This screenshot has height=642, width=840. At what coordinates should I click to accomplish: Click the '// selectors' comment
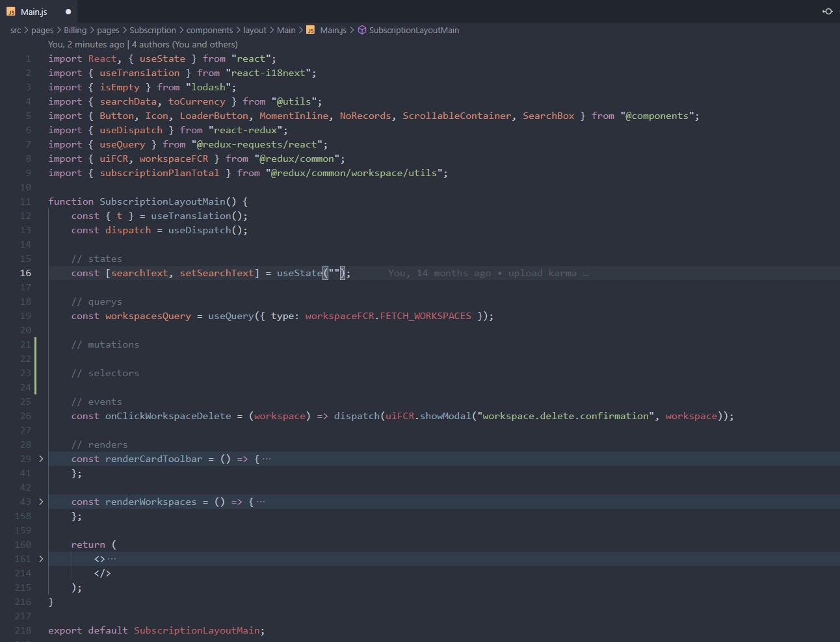pos(105,373)
